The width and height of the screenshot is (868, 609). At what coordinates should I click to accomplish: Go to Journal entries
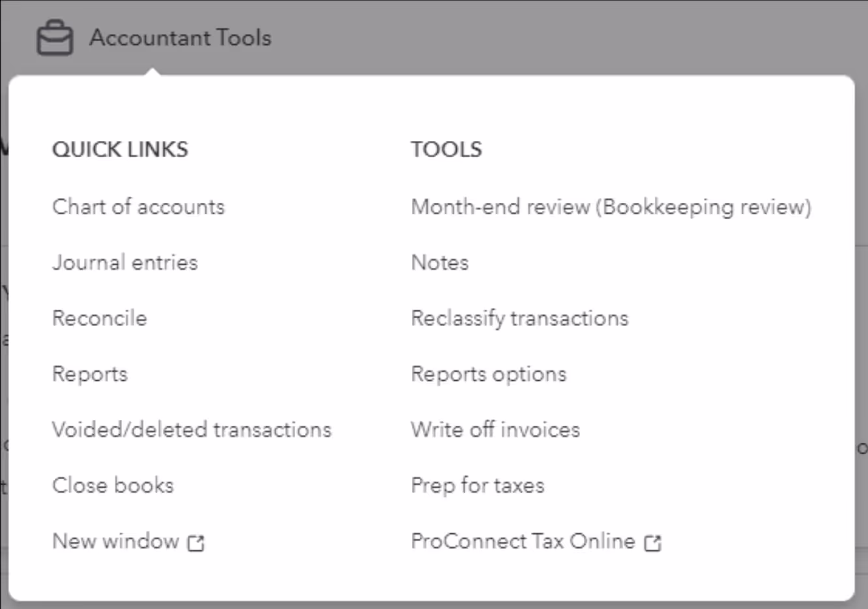point(125,262)
